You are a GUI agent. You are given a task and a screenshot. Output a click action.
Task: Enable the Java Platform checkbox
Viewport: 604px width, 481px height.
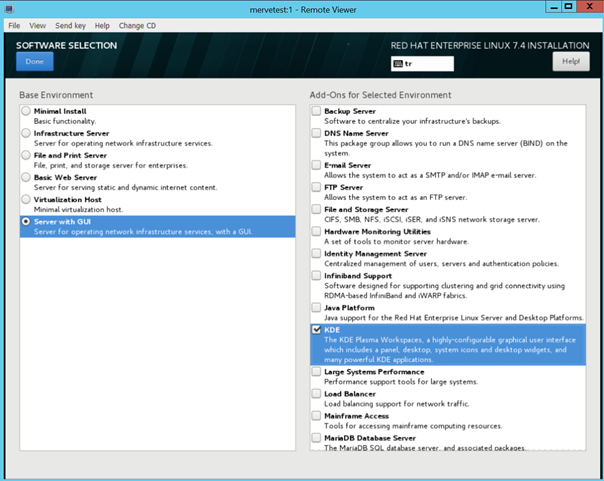[x=316, y=307]
